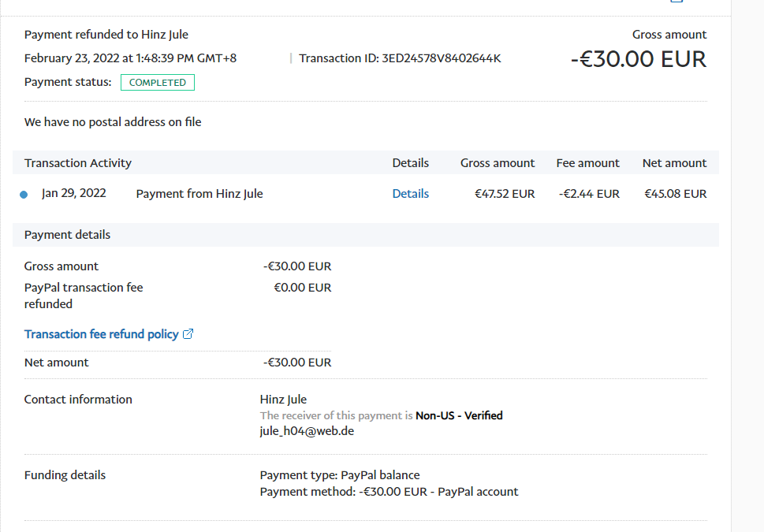
Task: Click the €47.52 EUR gross amount value
Action: click(504, 194)
